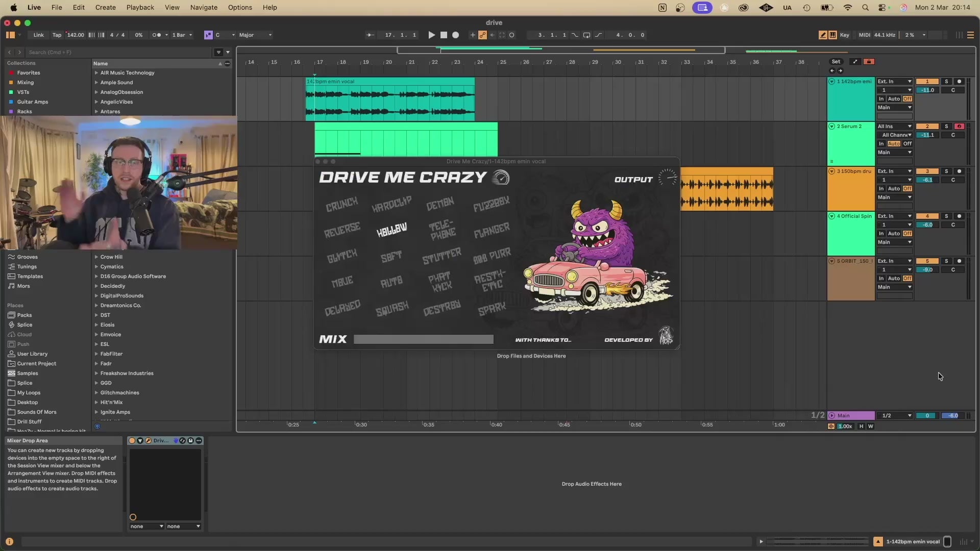Start playback with the Play button
The image size is (980, 551).
[x=431, y=35]
